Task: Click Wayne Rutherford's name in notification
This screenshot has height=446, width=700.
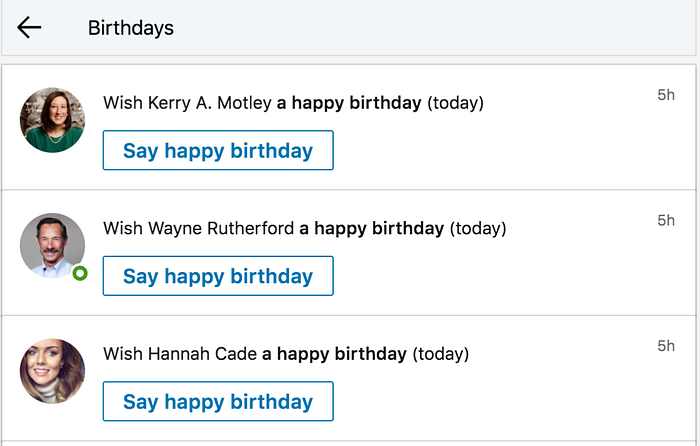Action: [221, 228]
